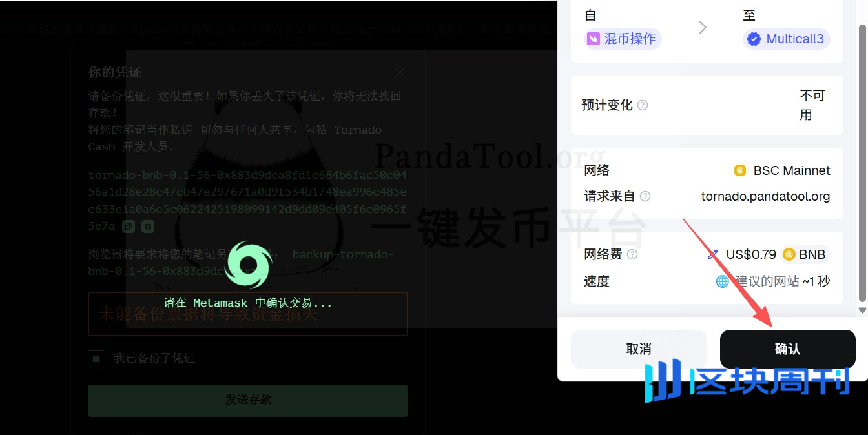The height and width of the screenshot is (435, 868).
Task: Click the 混币操作 account pill
Action: pos(623,39)
